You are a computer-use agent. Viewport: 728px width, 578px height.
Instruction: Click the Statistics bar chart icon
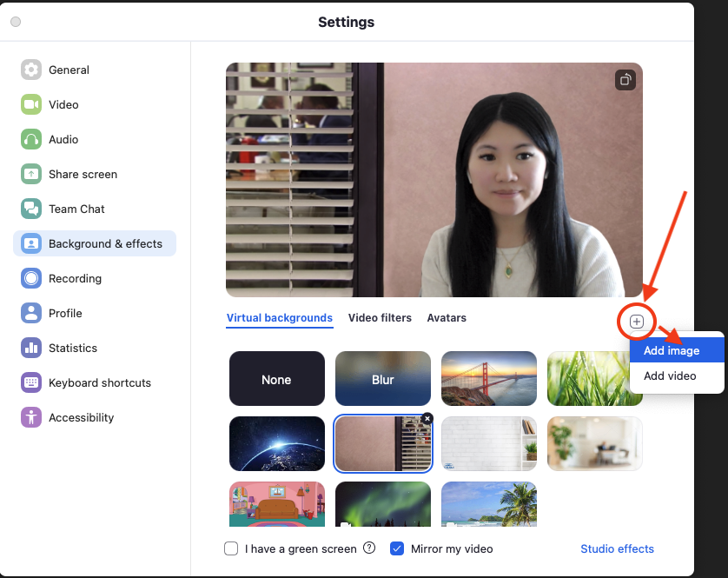(x=31, y=348)
